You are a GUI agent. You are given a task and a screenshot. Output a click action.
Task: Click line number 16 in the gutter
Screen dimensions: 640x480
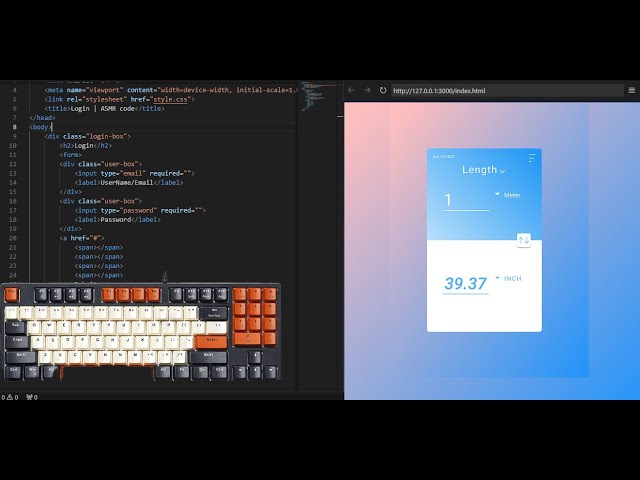click(x=13, y=201)
